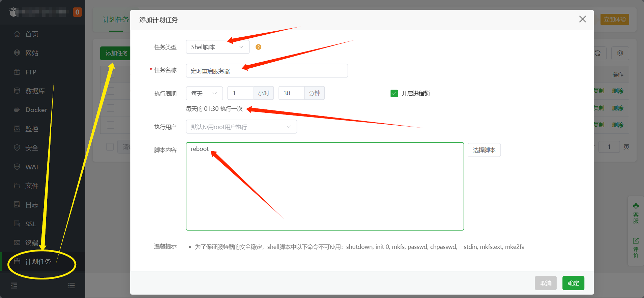Click the Docker whale icon
The image size is (644, 298).
pyautogui.click(x=17, y=109)
